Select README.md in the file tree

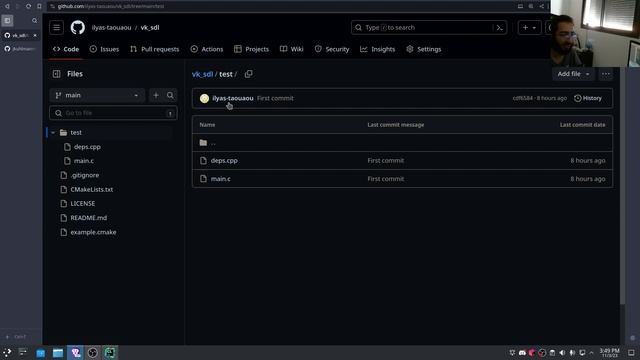(89, 218)
